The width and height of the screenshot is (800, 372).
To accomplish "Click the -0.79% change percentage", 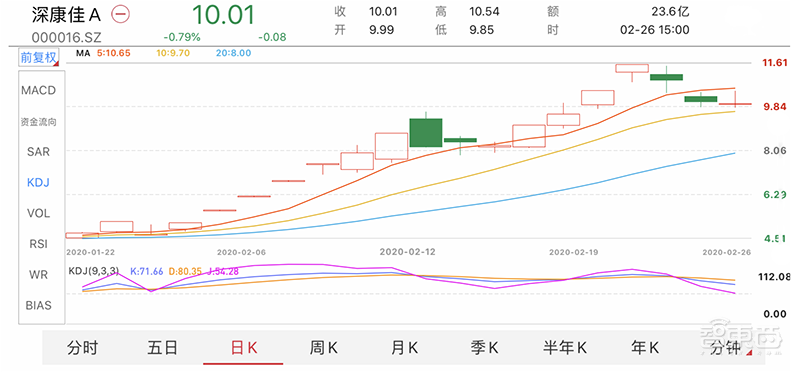I will coord(182,37).
